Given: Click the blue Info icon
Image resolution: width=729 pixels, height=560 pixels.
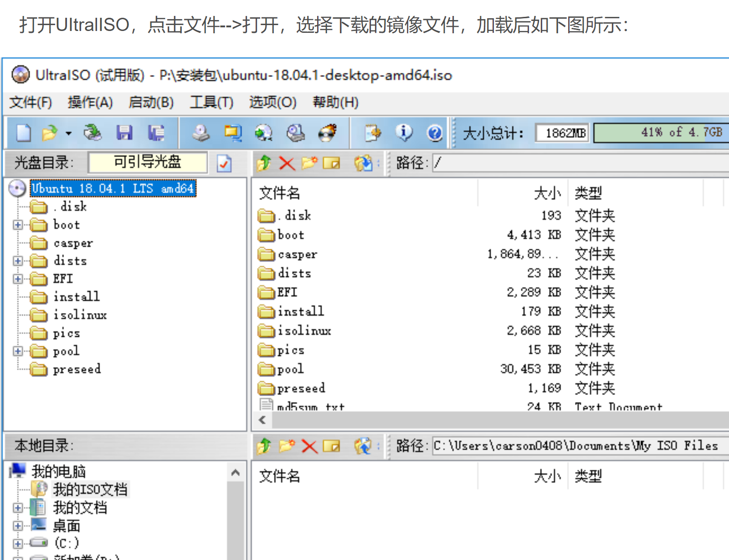Looking at the screenshot, I should 404,133.
